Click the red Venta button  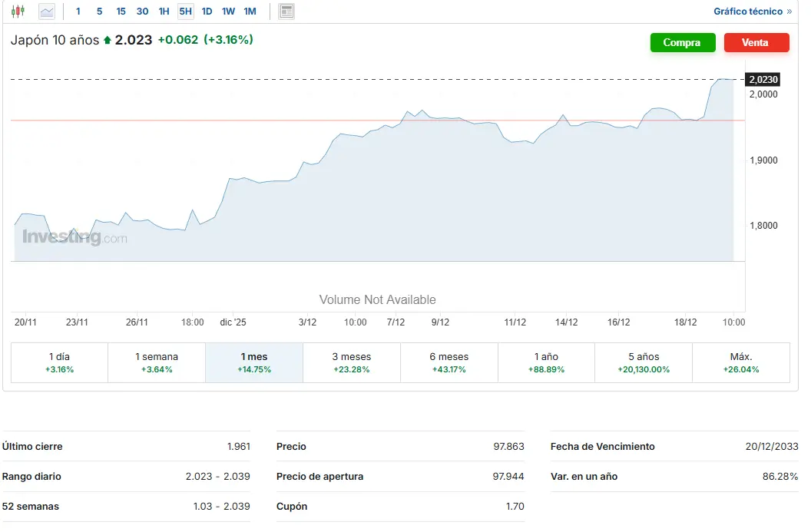pyautogui.click(x=756, y=42)
